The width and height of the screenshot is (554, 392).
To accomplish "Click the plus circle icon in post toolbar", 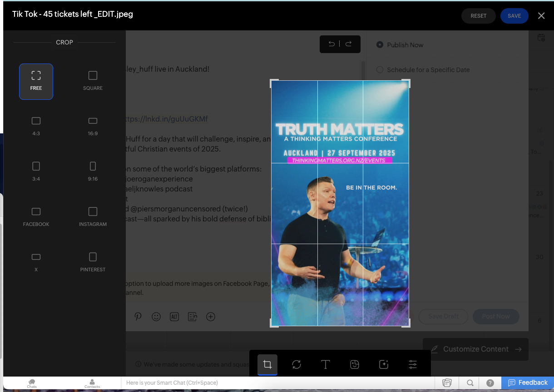I will tap(211, 317).
